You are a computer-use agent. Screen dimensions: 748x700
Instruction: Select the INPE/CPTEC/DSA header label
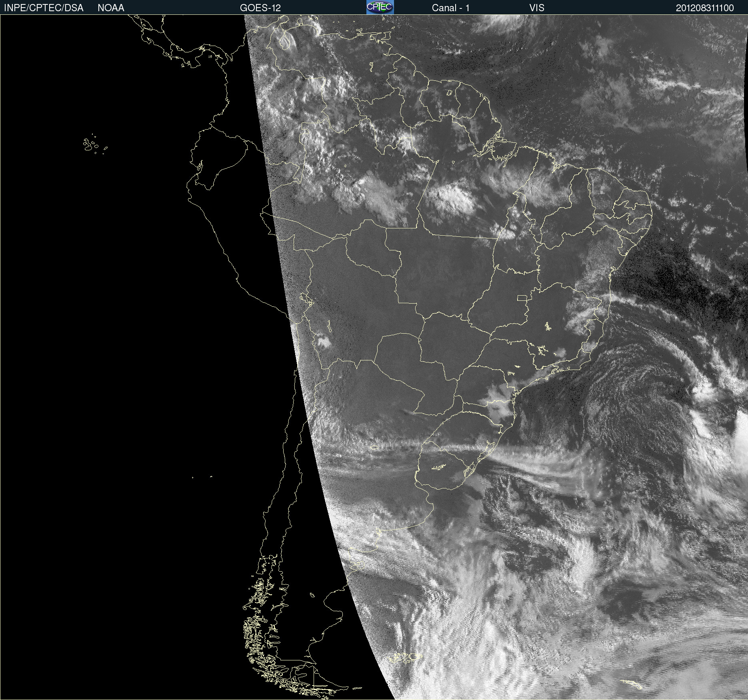(x=44, y=8)
